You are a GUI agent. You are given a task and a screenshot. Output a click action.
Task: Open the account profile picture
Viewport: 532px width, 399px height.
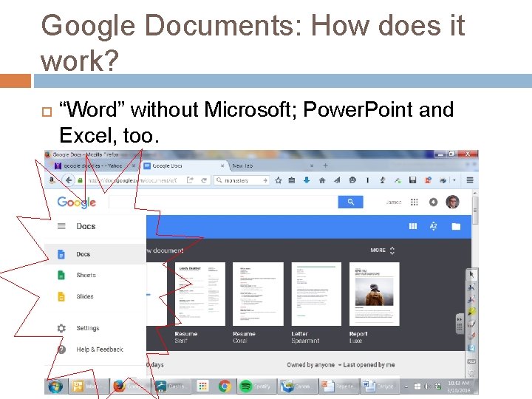[x=452, y=202]
